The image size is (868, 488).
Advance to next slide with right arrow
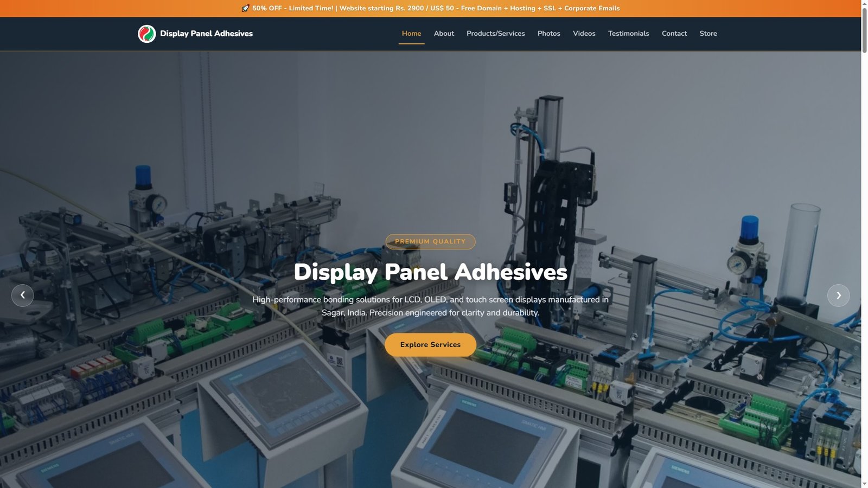[838, 296]
